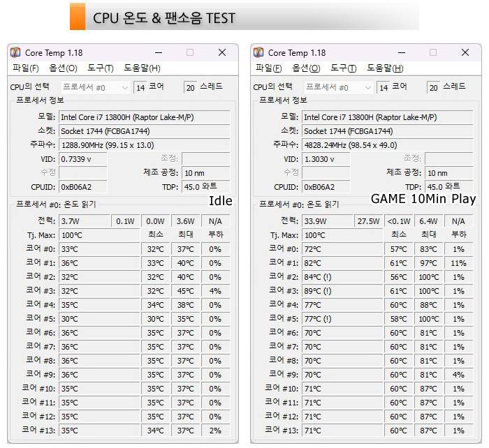Click the 1.3030 v VID field

(326, 159)
